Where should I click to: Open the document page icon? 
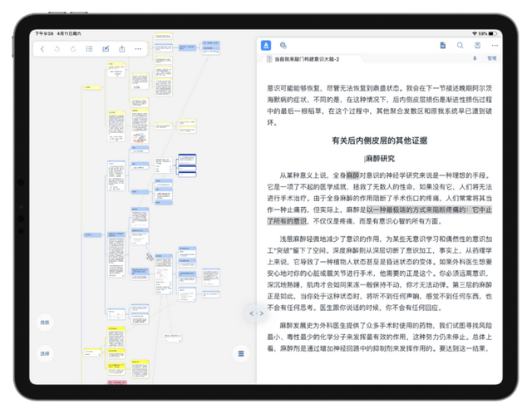[443, 45]
